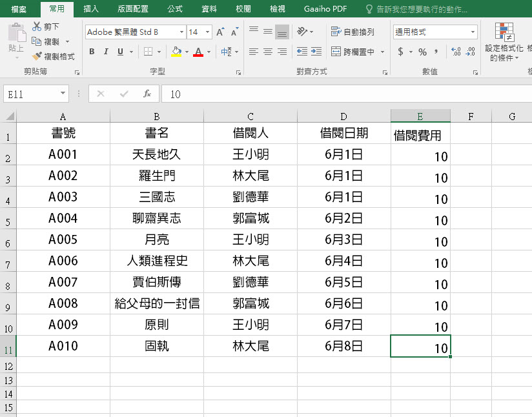Screen dimensions: 532x417
Task: Apply the red font color swatch
Action: 198,52
